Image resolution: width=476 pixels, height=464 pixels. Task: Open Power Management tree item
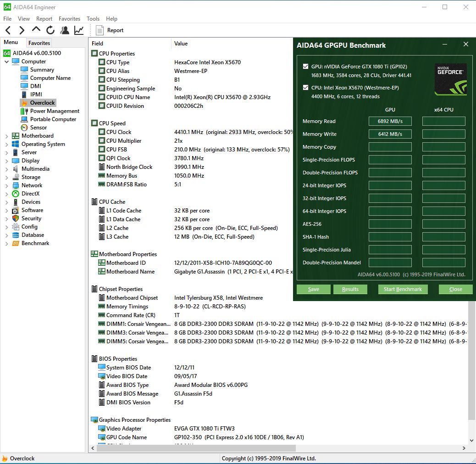pyautogui.click(x=55, y=111)
